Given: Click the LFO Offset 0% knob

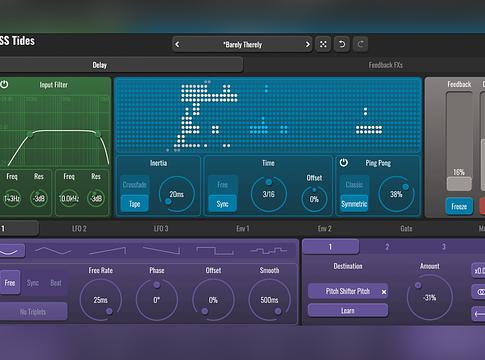Looking at the screenshot, I should pos(213,300).
